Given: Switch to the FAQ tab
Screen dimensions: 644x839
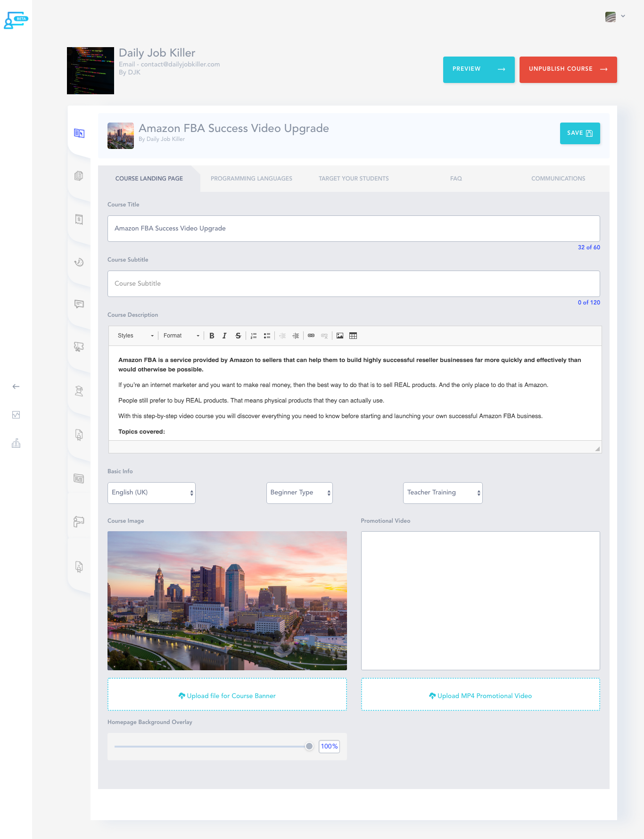Looking at the screenshot, I should pos(456,179).
